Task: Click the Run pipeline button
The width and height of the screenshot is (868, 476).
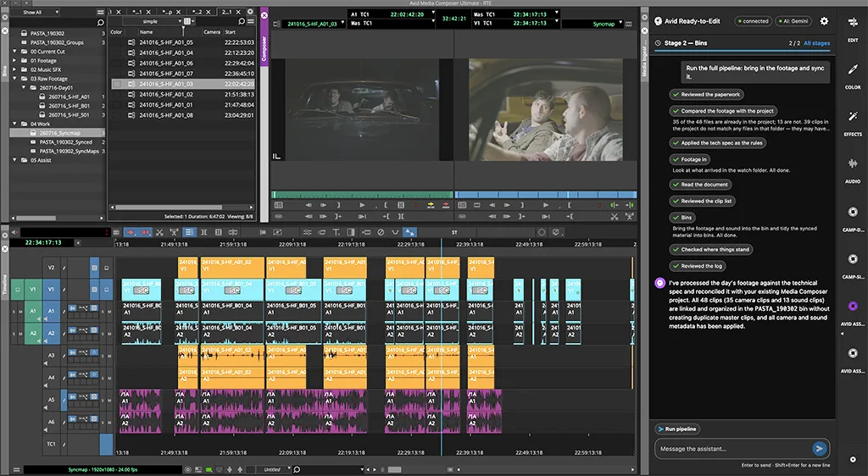Action: [677, 429]
